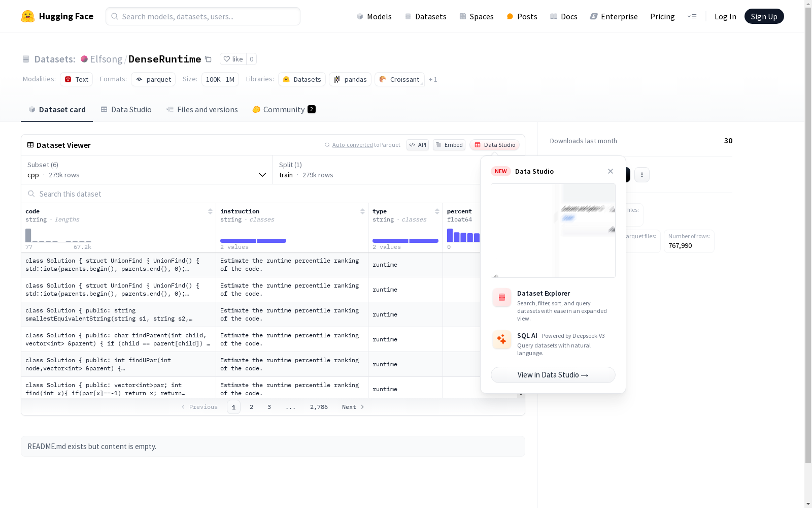Click the Embed button
The height and width of the screenshot is (508, 812).
[x=449, y=145]
